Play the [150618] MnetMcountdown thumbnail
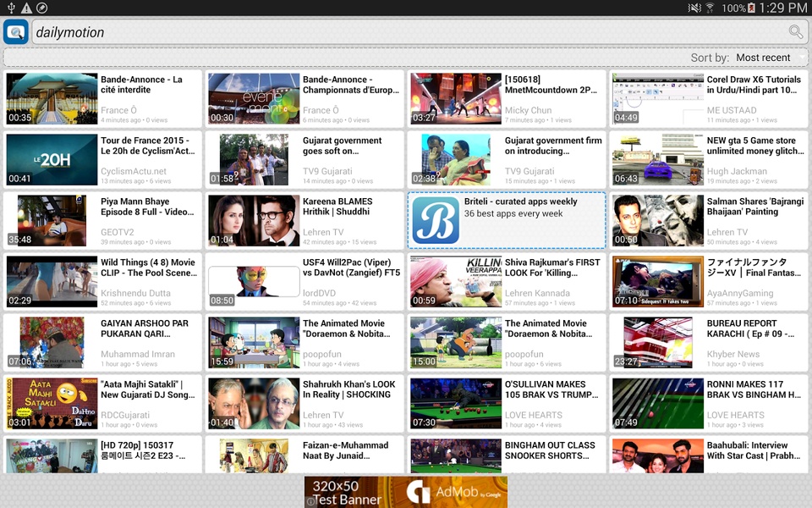 pos(456,98)
